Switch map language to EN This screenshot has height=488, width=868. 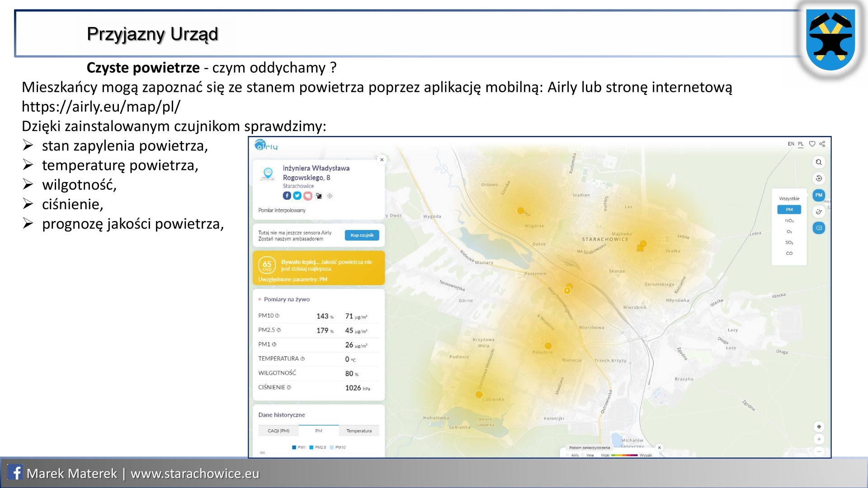[791, 144]
